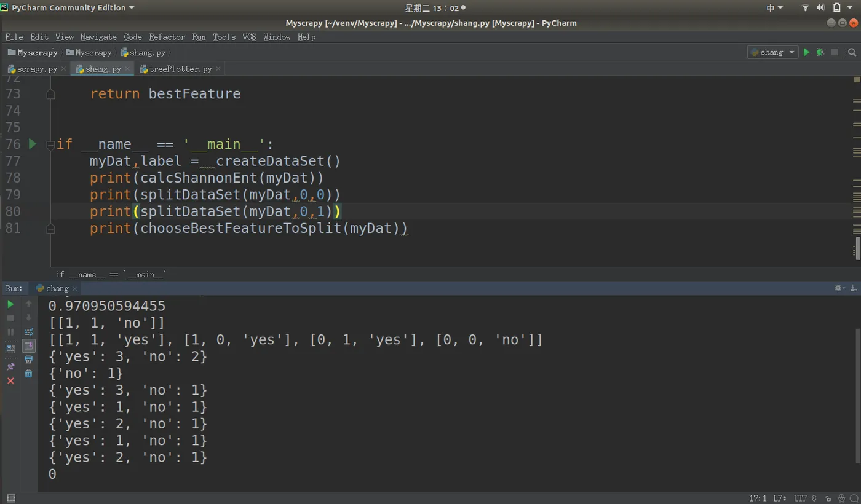Open the Window menu
This screenshot has width=861, height=504.
[x=277, y=37]
